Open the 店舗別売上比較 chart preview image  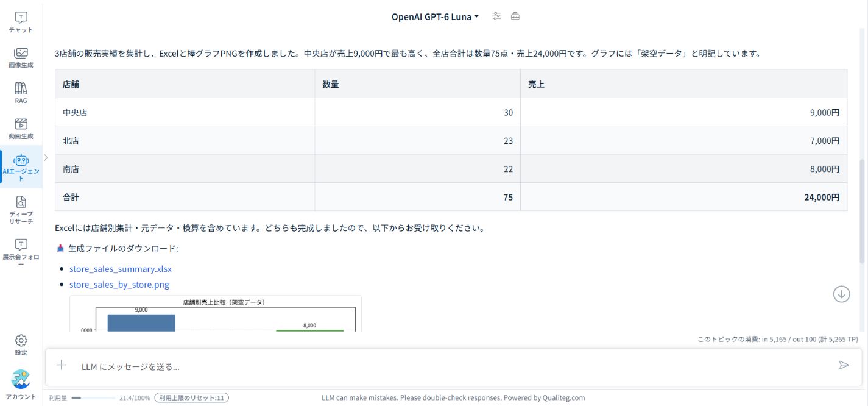215,314
